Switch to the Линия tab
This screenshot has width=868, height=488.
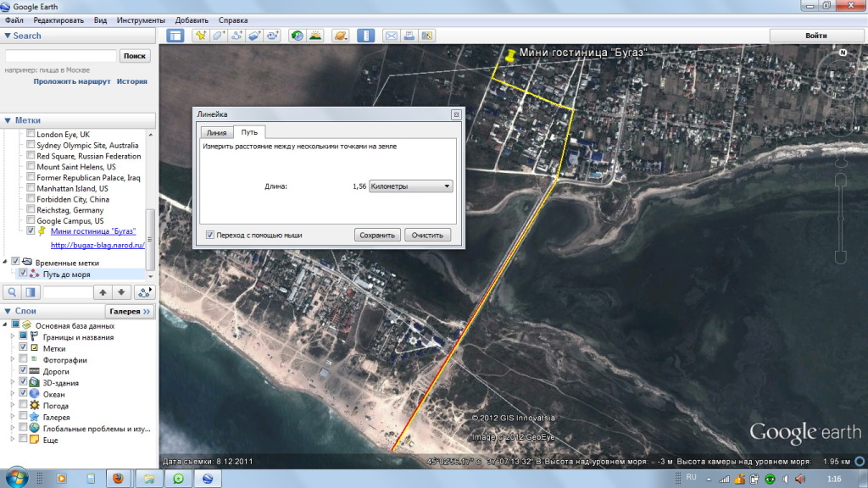pos(216,133)
